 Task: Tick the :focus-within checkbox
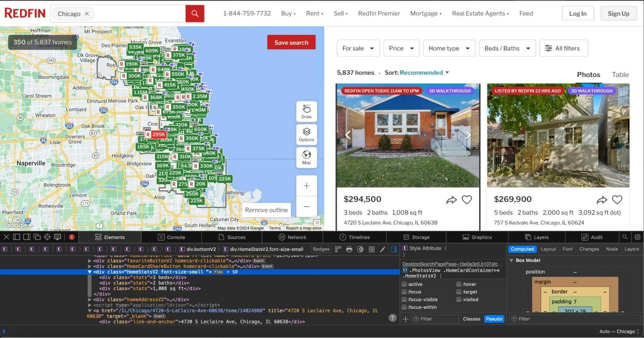pyautogui.click(x=404, y=307)
